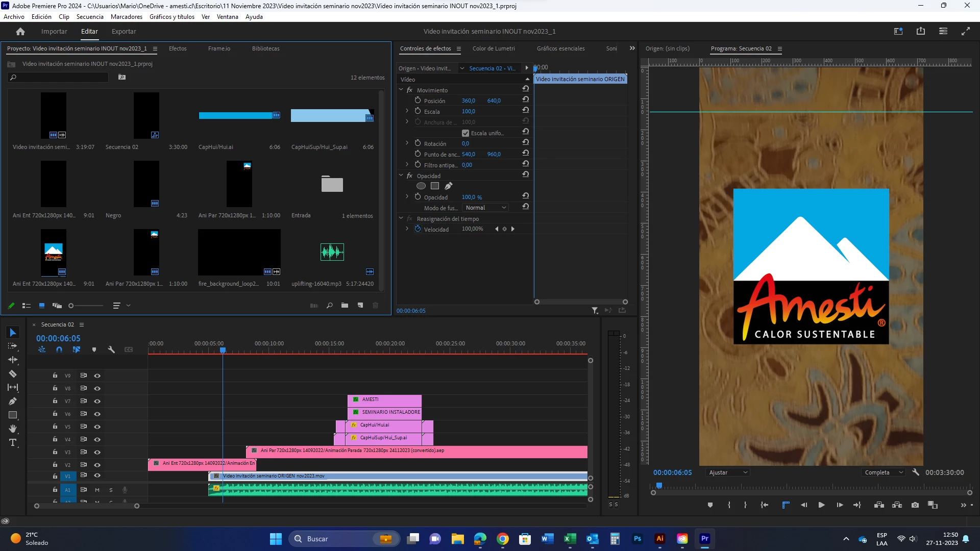Screen dimensions: 980x551
Task: Toggle Snap in timeline magnet icon
Action: pyautogui.click(x=59, y=349)
